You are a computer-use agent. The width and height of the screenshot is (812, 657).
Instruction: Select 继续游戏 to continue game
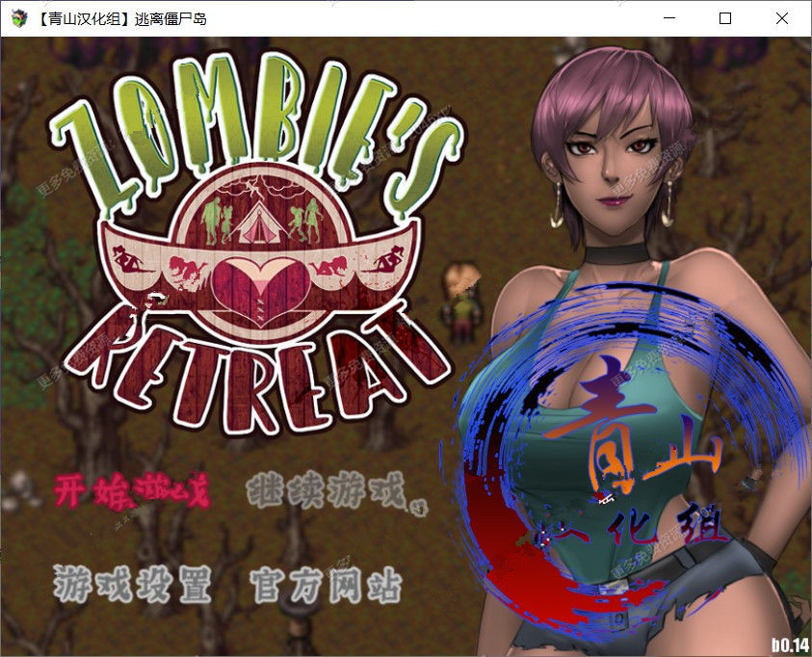(327, 489)
